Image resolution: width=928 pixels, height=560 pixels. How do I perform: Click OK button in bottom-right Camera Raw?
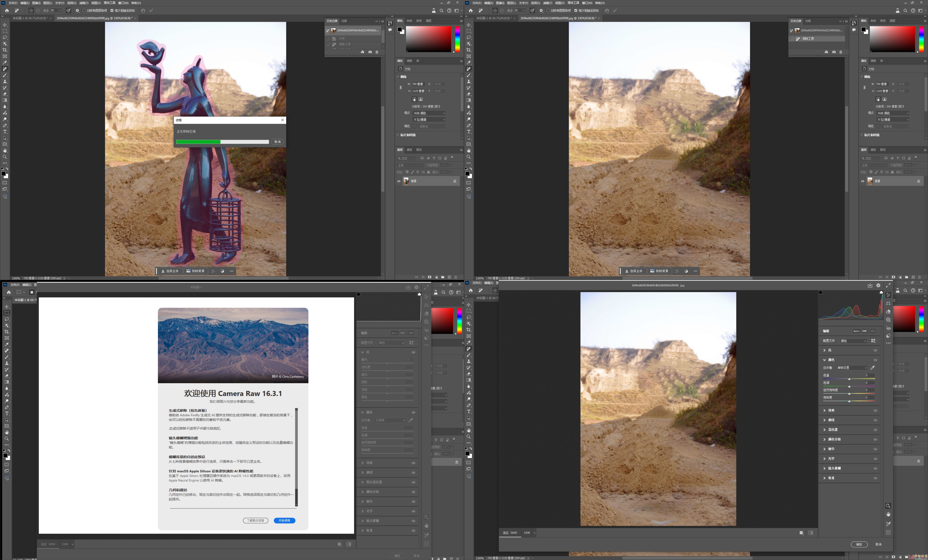859,544
